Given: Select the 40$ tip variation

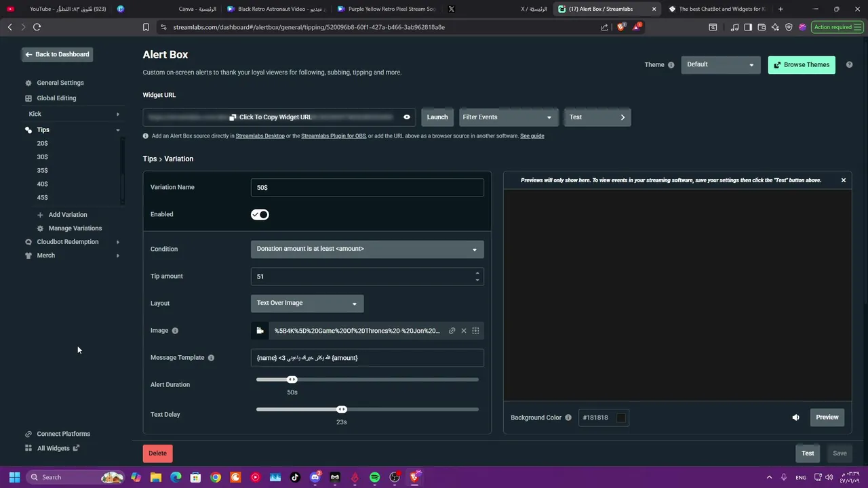Looking at the screenshot, I should (x=42, y=184).
